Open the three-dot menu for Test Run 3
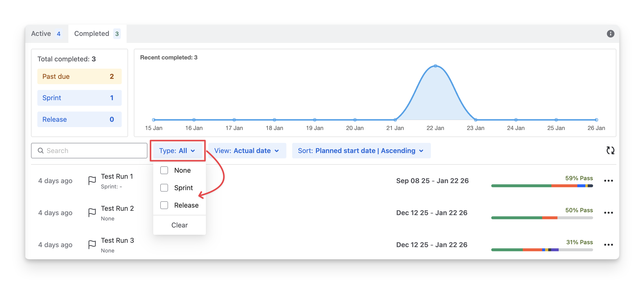644x284 pixels. tap(608, 245)
